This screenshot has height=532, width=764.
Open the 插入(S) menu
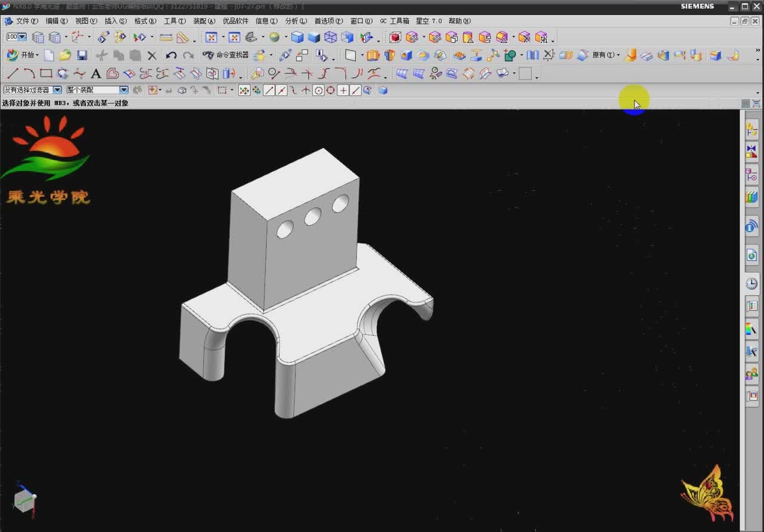click(x=116, y=21)
